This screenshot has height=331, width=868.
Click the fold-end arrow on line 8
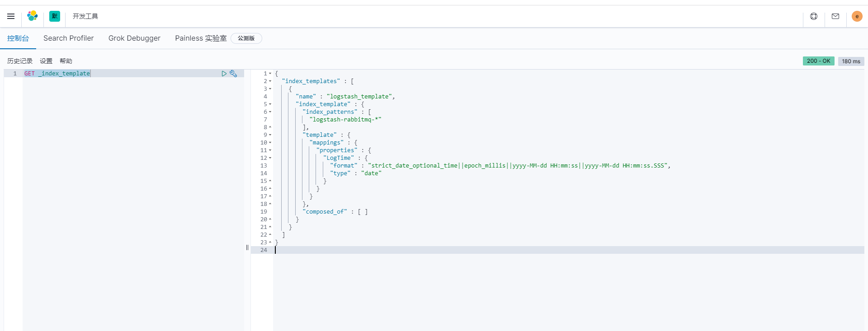tap(270, 127)
